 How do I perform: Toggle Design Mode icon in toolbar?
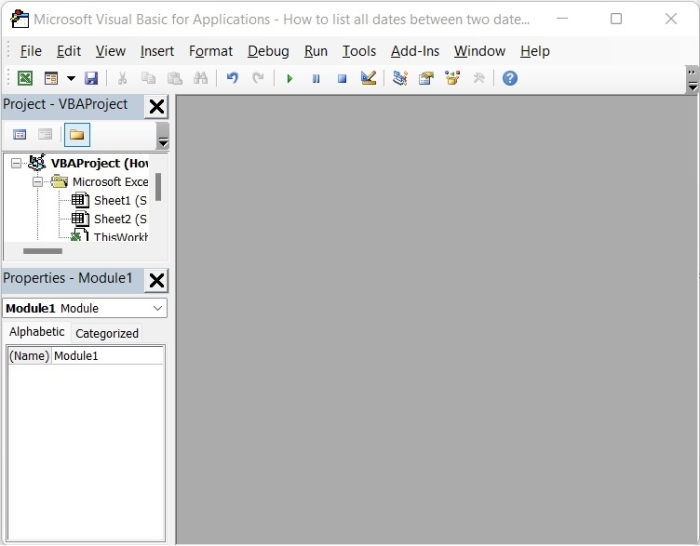368,78
